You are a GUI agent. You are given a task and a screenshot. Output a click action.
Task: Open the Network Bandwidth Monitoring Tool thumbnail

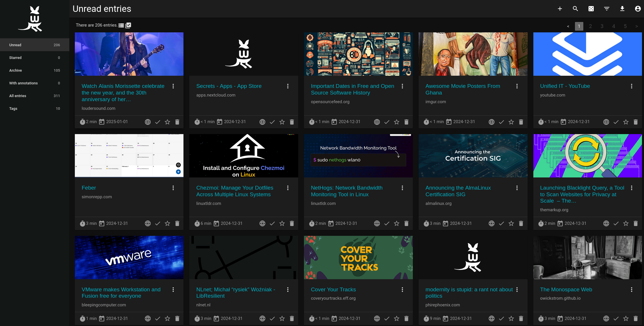358,155
